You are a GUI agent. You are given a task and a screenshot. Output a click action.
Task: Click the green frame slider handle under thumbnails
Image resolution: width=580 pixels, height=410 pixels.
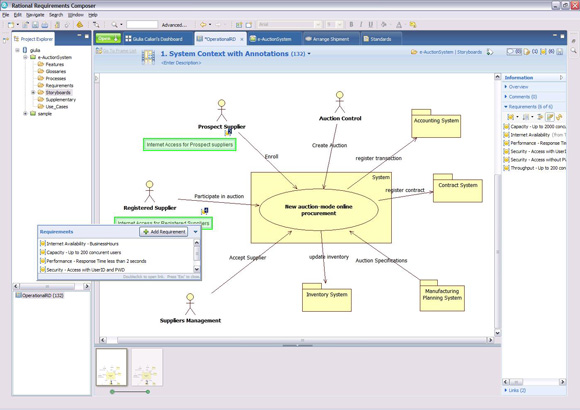[x=112, y=391]
